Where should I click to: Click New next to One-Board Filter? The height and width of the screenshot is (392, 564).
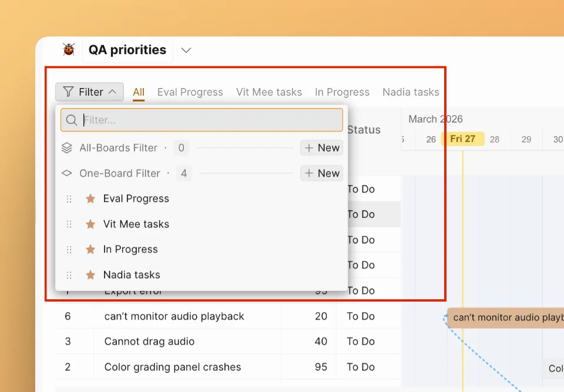[x=321, y=173]
